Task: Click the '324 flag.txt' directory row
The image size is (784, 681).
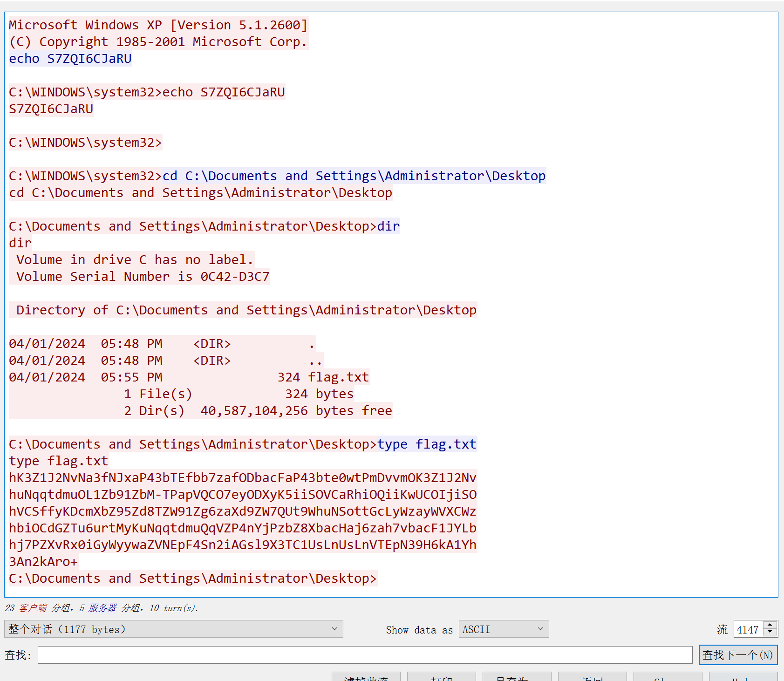Action: pos(189,377)
